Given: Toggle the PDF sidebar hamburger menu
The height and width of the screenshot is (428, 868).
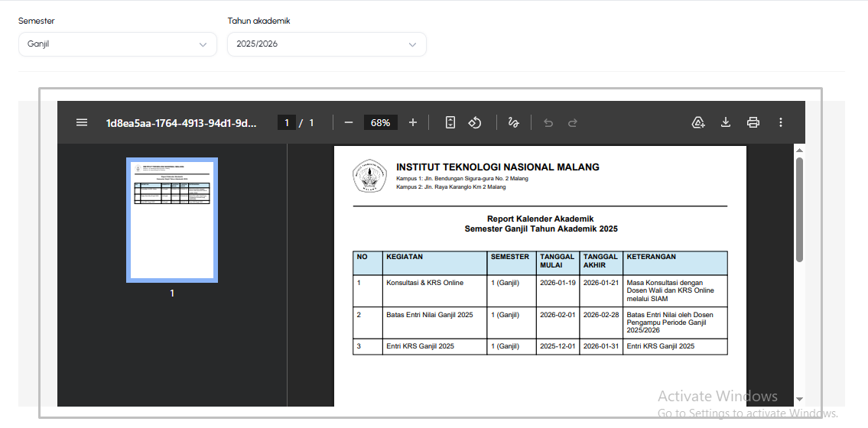Looking at the screenshot, I should [x=81, y=122].
